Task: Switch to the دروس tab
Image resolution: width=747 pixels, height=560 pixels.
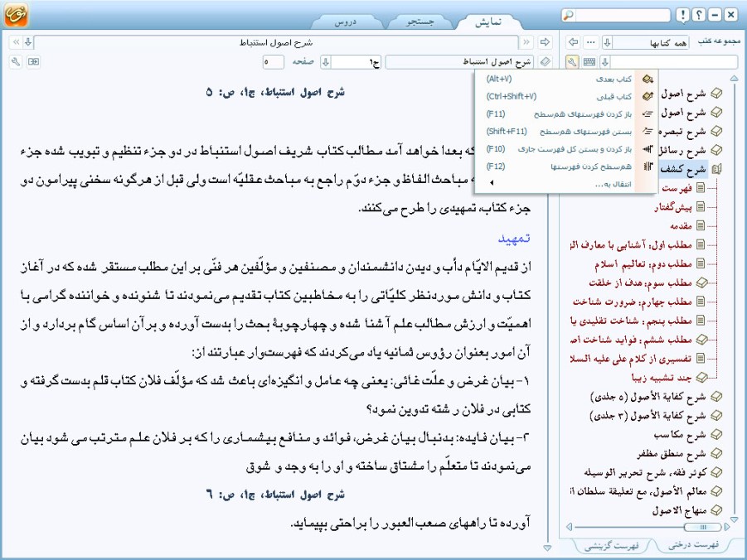Action: (x=346, y=22)
